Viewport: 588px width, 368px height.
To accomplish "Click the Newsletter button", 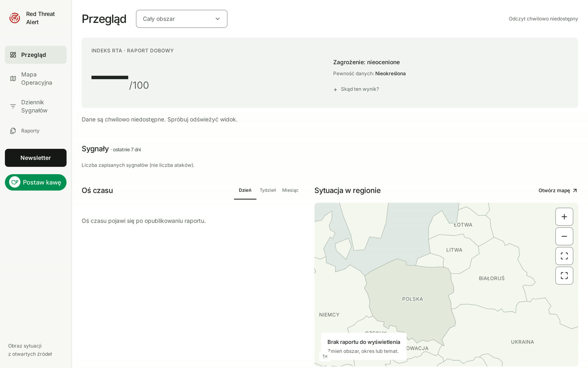I will point(36,158).
